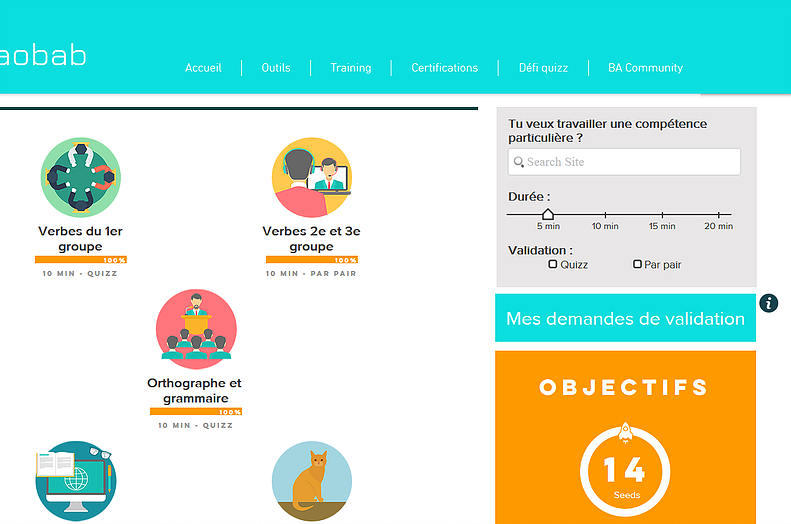Click the rocket 14 Seeds circle
Screen dimensions: 791x524
(624, 468)
